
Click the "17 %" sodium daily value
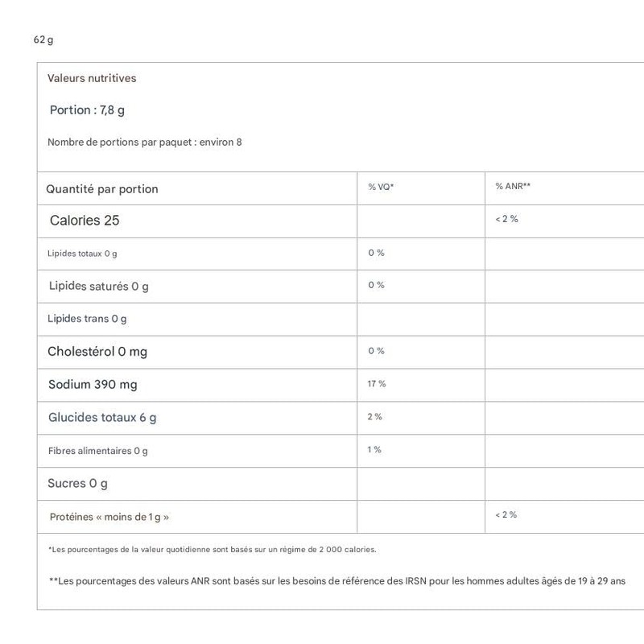pos(377,384)
